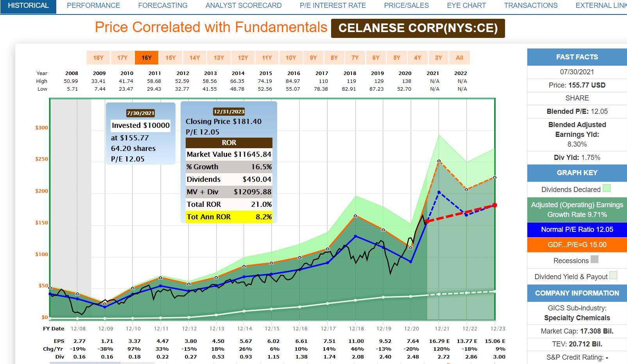Click the 12/18 earnings triangle marker

[x=355, y=216]
